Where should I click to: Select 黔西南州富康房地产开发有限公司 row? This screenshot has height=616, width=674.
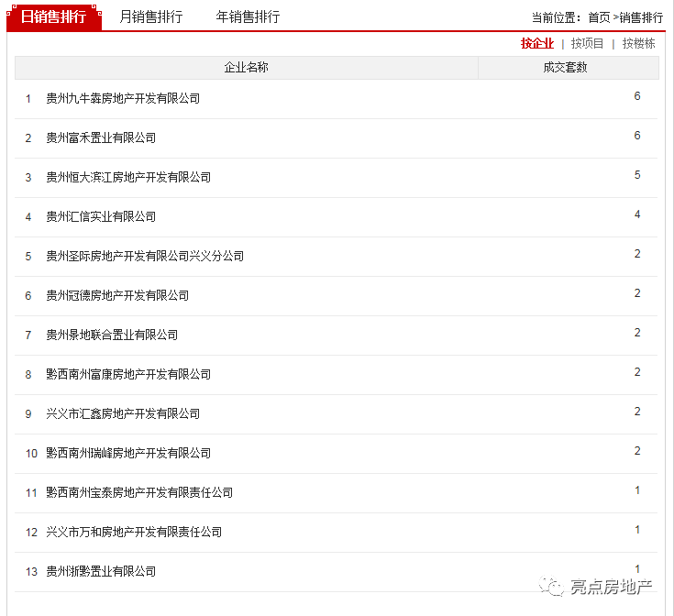coord(337,375)
